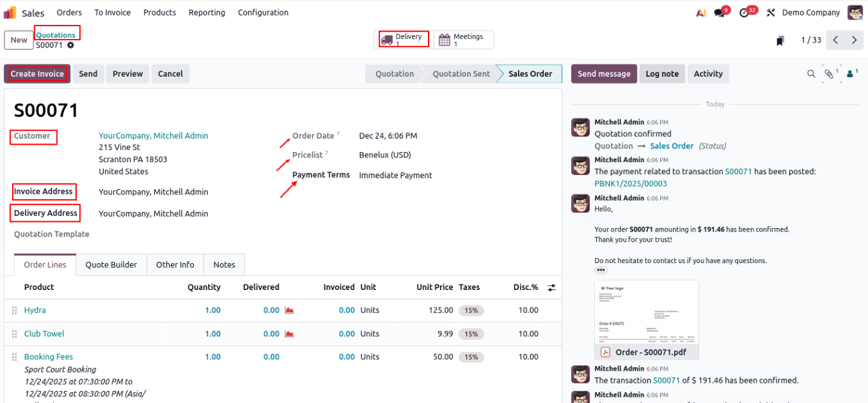Open attachments via the paperclip icon

coord(830,74)
